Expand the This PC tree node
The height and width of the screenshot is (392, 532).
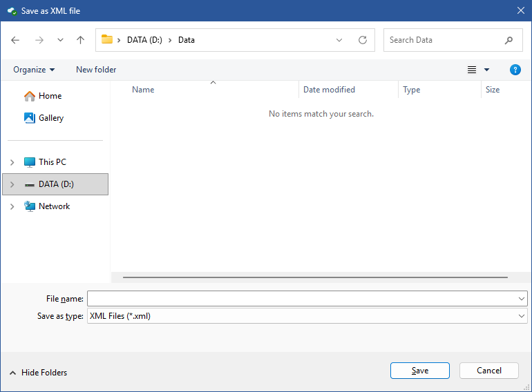pos(12,162)
